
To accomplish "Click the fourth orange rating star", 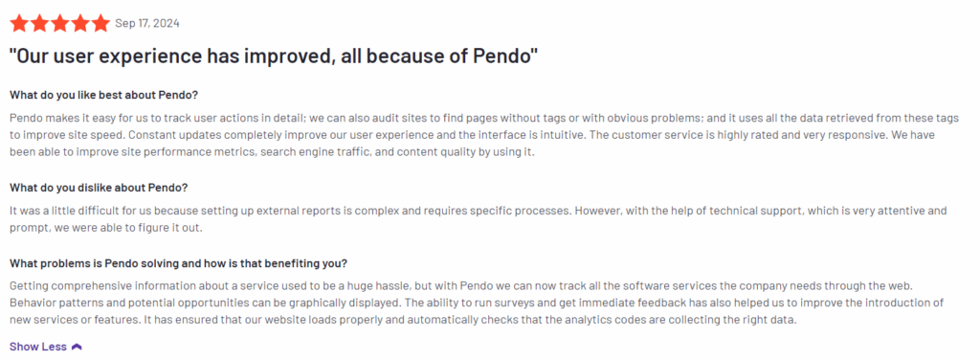I will click(79, 24).
